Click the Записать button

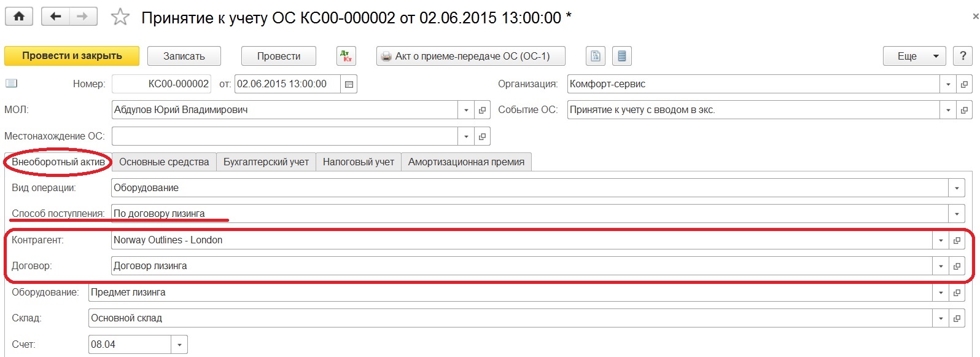tap(184, 56)
